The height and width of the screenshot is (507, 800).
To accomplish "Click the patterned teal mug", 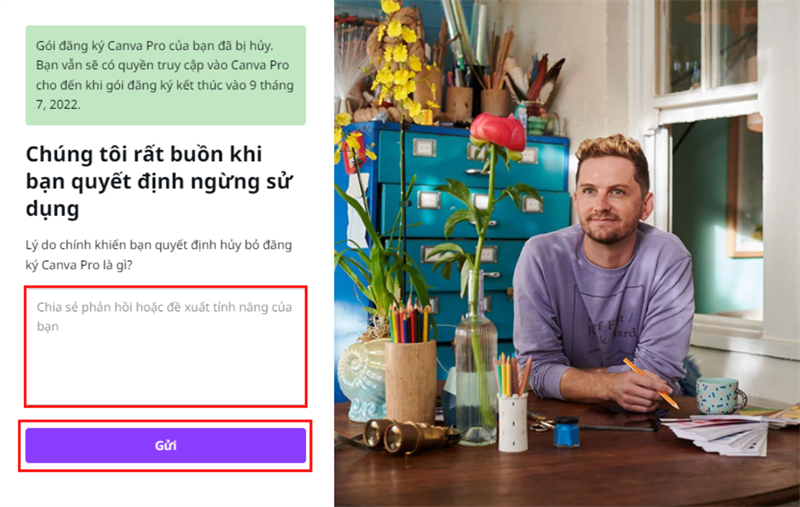I will tap(720, 396).
